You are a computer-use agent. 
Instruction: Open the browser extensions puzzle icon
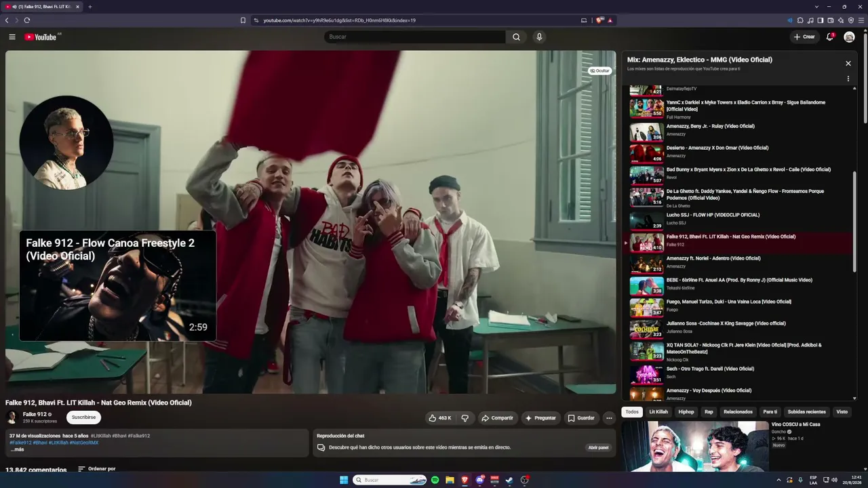[800, 20]
